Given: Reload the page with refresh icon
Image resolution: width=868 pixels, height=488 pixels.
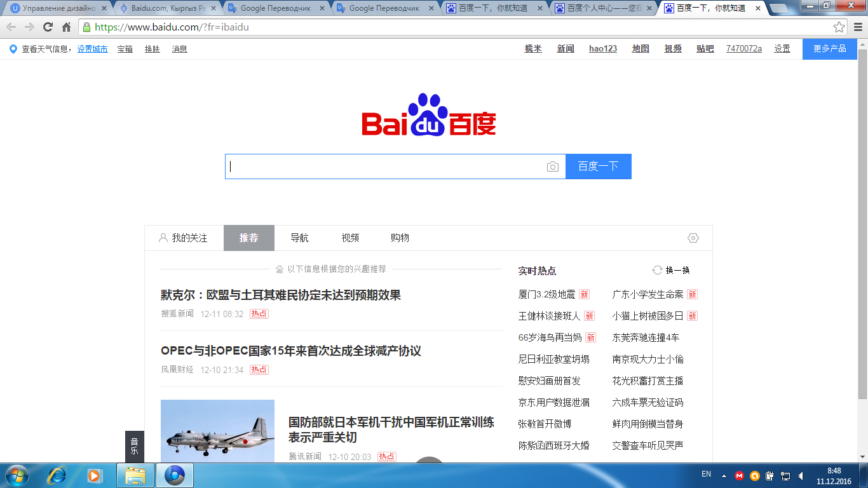Looking at the screenshot, I should 48,27.
